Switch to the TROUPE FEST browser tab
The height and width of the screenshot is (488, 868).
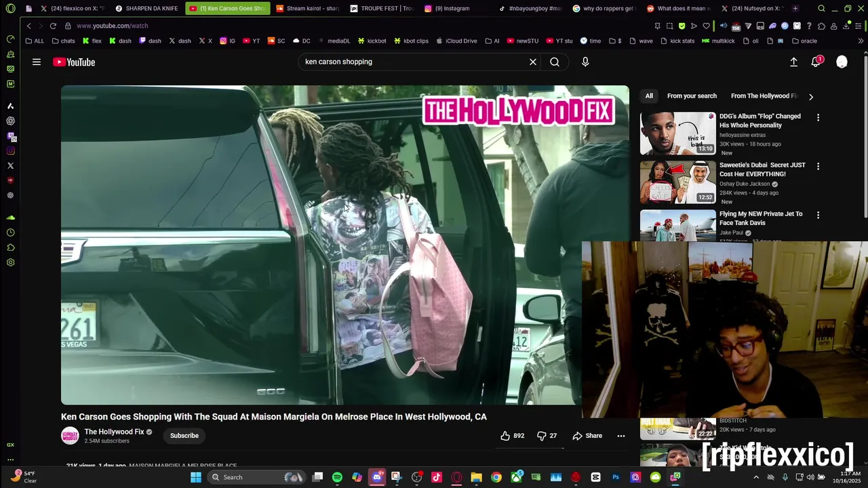point(382,9)
